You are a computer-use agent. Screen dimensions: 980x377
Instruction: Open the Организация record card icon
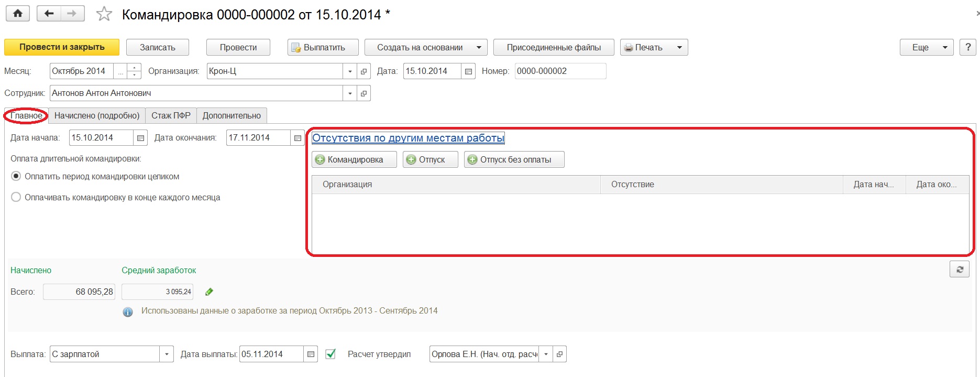tap(364, 71)
